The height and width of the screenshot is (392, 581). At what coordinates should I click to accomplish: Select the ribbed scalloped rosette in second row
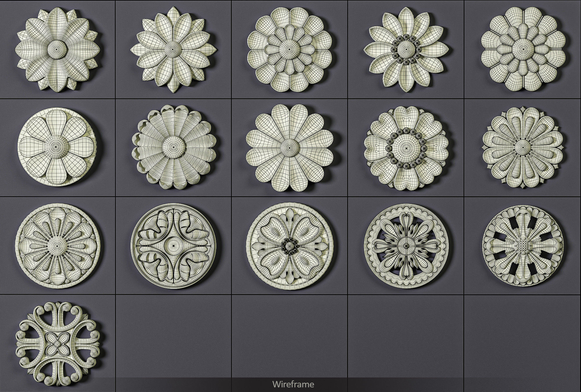point(174,147)
